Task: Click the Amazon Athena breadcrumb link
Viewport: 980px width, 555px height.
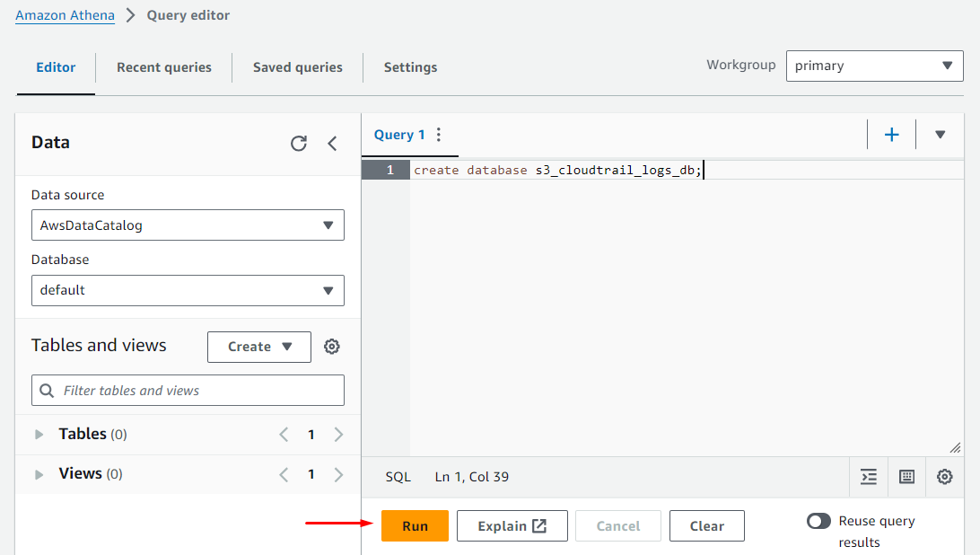Action: 65,15
